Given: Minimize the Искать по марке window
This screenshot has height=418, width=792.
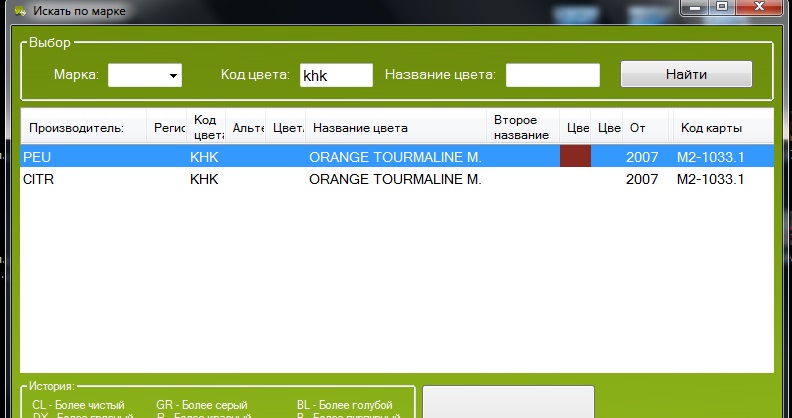Looking at the screenshot, I should click(x=695, y=6).
